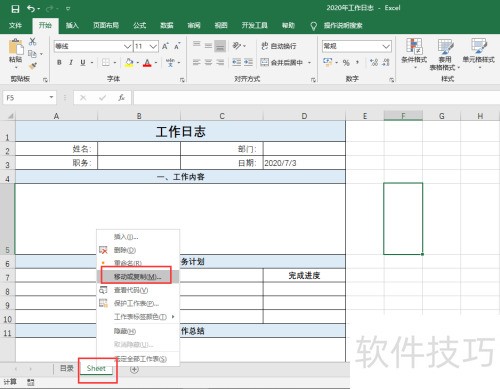
Task: Click the Format Painter brush icon
Action: pyautogui.click(x=33, y=66)
